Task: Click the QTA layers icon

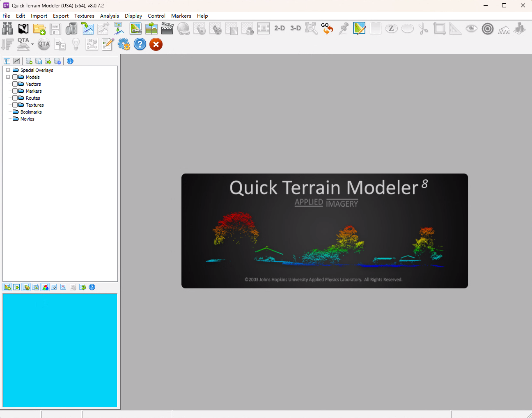Action: click(x=23, y=44)
